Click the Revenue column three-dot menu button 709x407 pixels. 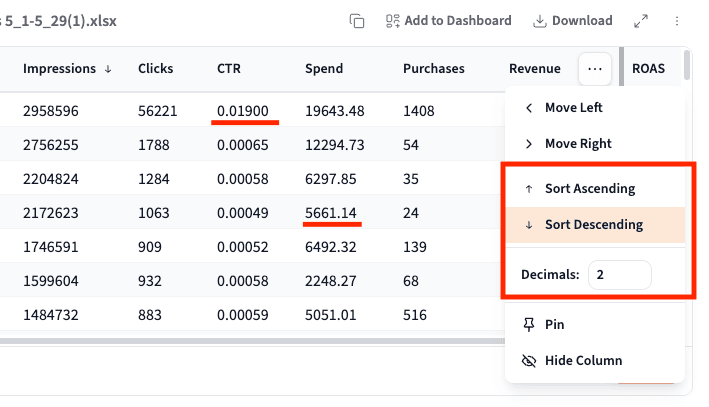point(595,69)
